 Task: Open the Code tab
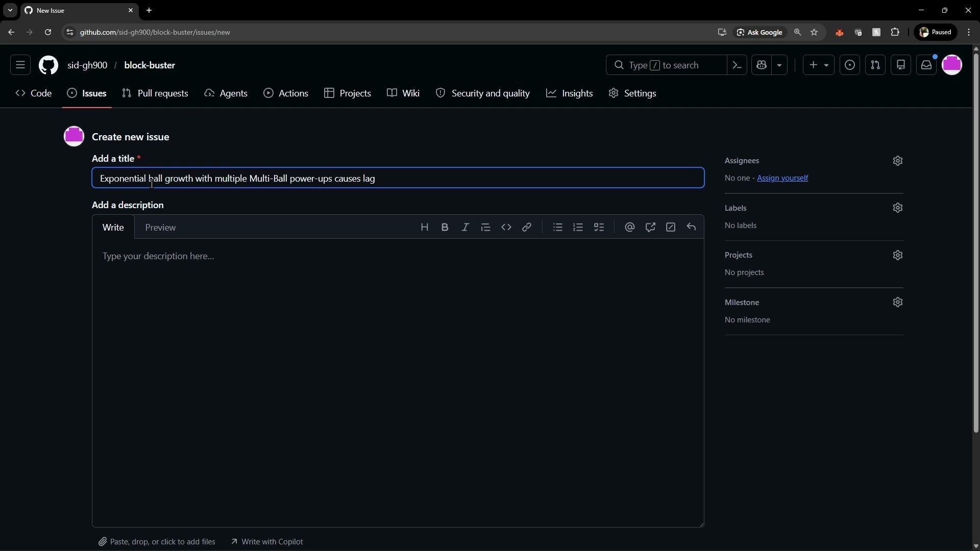[34, 93]
